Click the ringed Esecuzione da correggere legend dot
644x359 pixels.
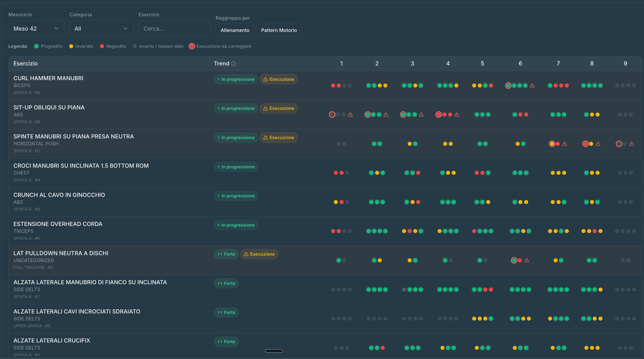click(x=192, y=46)
